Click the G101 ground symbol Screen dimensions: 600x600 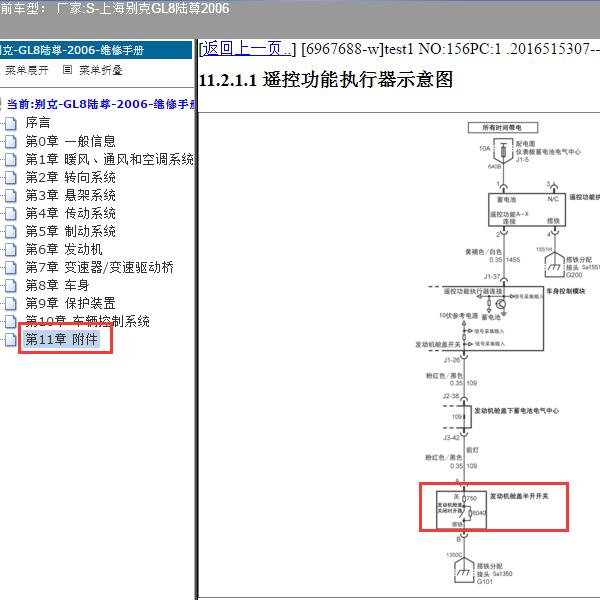pos(464,571)
